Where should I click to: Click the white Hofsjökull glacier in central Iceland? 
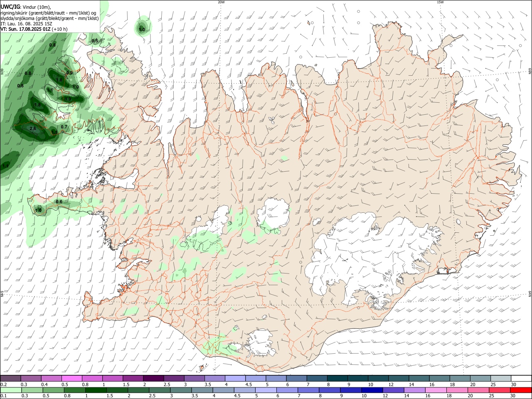pos(273,214)
